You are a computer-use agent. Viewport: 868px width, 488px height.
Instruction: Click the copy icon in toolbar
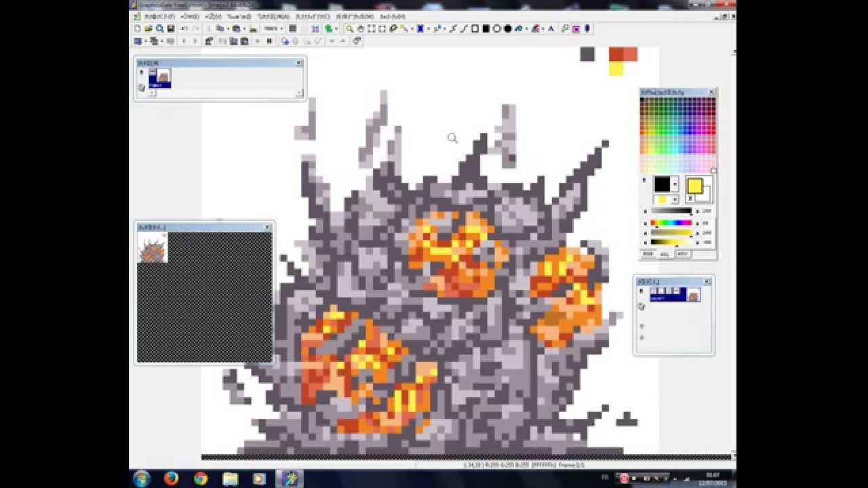point(220,28)
